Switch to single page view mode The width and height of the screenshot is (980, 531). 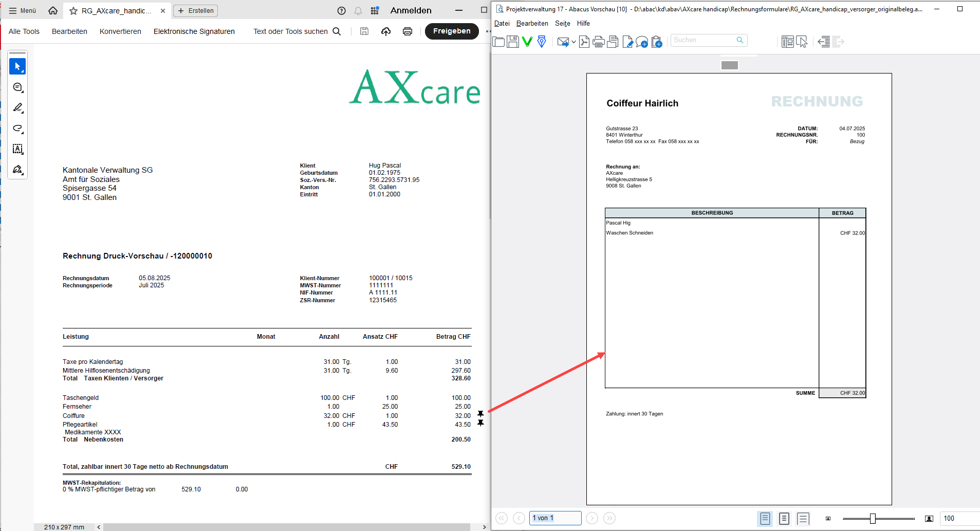pos(765,519)
